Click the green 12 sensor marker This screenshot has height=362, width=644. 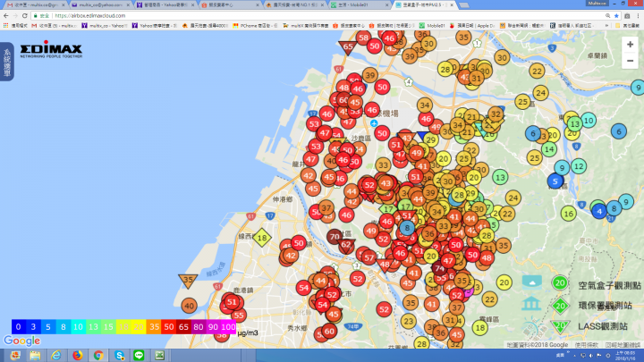(x=579, y=166)
